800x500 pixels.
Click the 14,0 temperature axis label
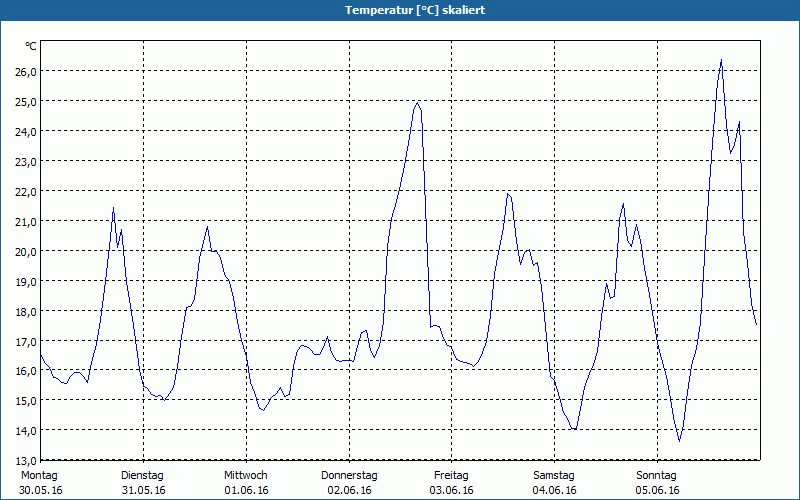click(x=24, y=431)
